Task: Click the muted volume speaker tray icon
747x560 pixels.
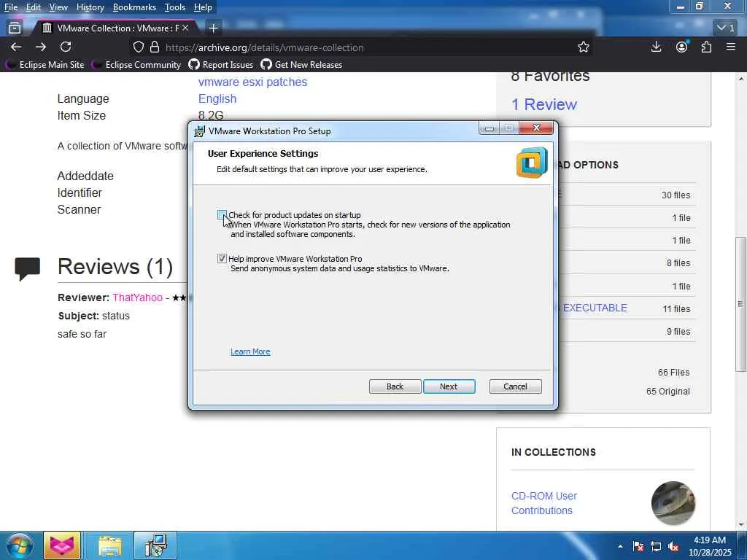Action: (x=673, y=546)
